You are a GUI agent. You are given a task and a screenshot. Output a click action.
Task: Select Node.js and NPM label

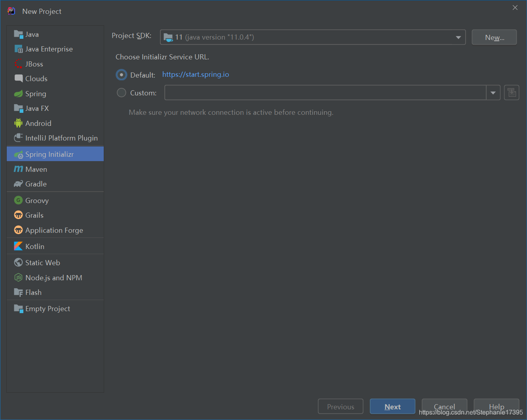pyautogui.click(x=54, y=277)
